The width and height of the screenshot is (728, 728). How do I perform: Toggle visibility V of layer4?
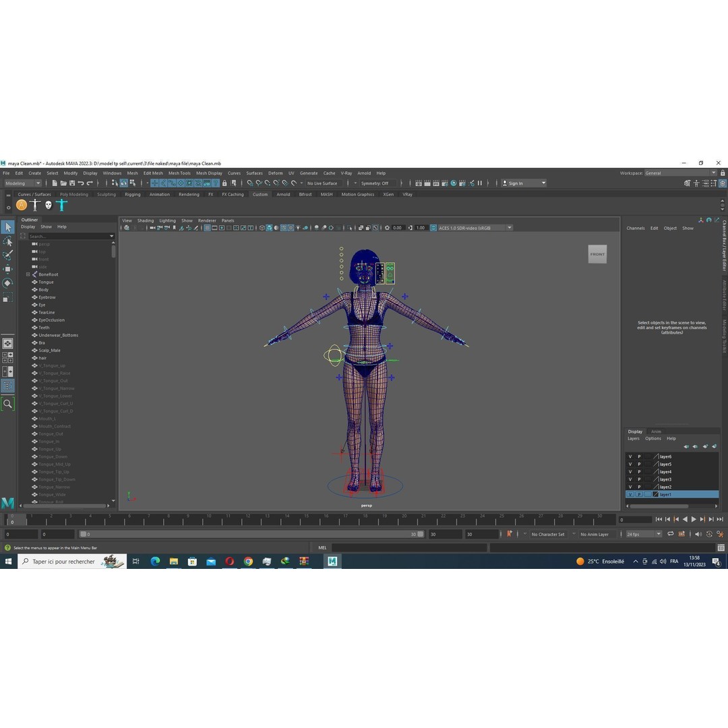[630, 472]
